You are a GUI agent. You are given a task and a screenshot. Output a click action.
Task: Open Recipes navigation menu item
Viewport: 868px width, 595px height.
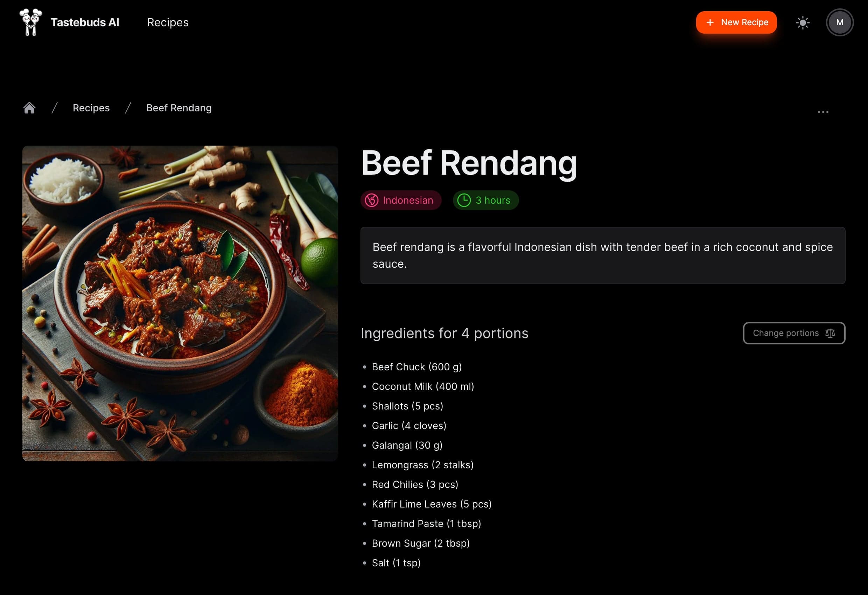coord(167,22)
